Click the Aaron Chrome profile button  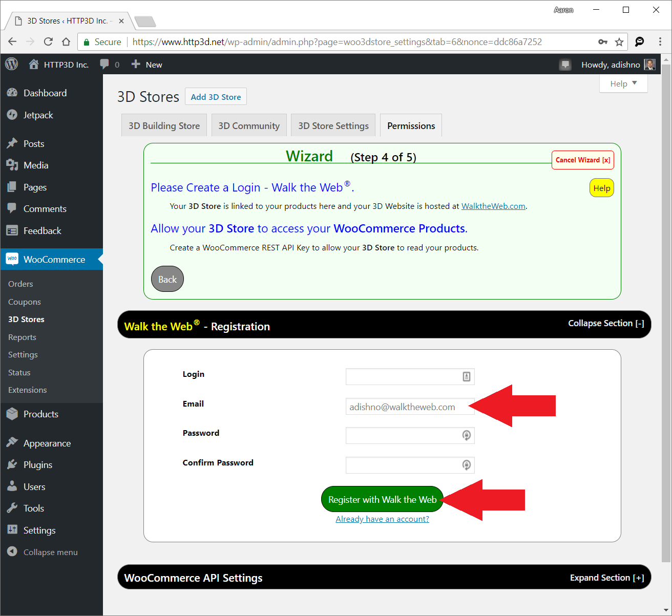[x=563, y=10]
